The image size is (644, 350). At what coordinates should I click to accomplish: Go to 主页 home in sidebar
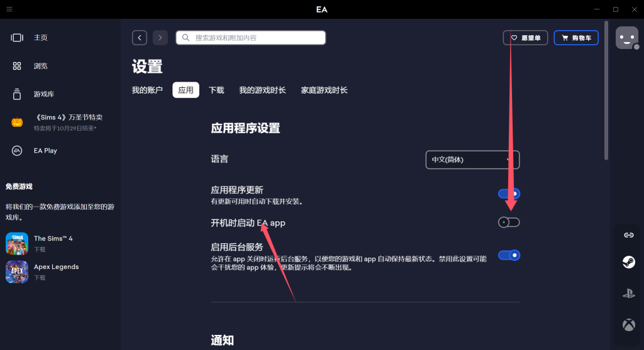coord(41,38)
